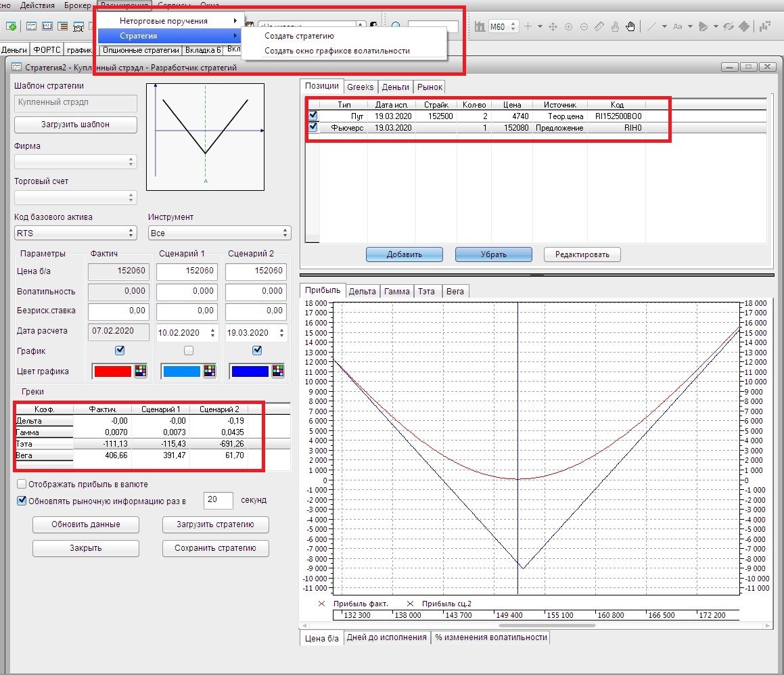Screen dimensions: 784x676
Task: Click the green plus icon in toolbar
Action: (11, 27)
